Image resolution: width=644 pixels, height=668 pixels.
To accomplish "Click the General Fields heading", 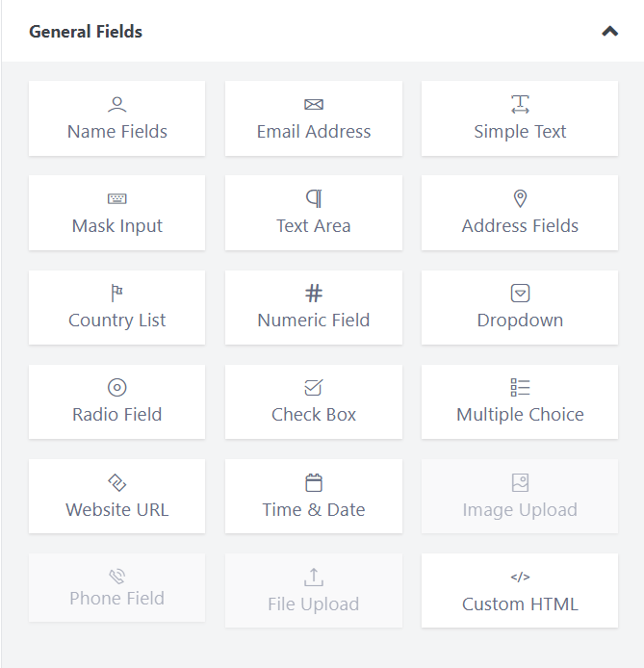I will click(86, 32).
